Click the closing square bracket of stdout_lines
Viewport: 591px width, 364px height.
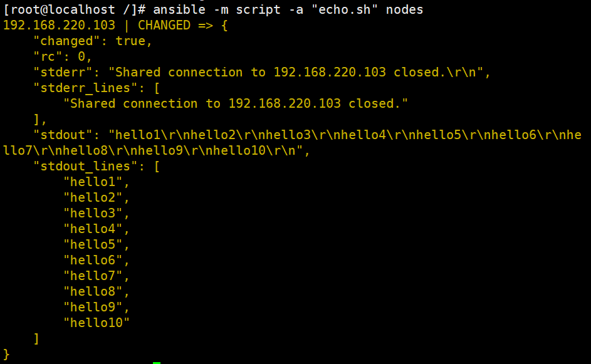point(36,338)
